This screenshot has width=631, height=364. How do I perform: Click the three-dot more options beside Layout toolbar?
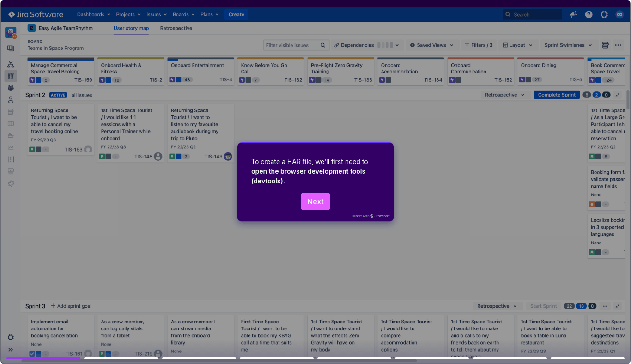(618, 45)
